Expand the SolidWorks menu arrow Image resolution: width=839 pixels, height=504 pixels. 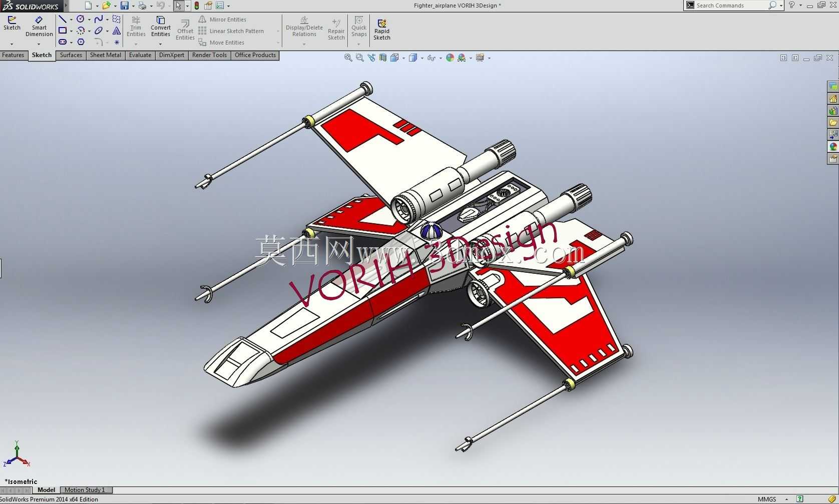66,6
